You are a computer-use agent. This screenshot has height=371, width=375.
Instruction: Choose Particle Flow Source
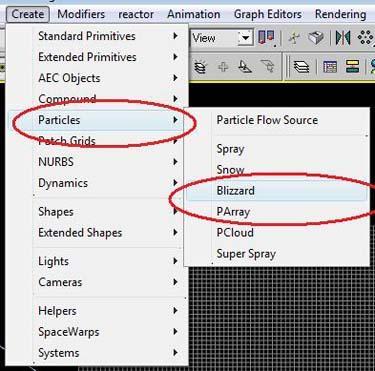click(277, 120)
